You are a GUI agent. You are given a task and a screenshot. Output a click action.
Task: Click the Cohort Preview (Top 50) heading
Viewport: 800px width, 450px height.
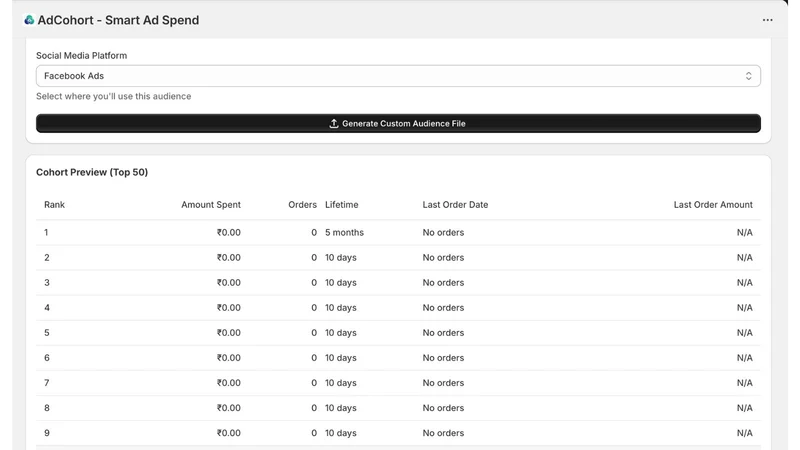click(x=92, y=172)
